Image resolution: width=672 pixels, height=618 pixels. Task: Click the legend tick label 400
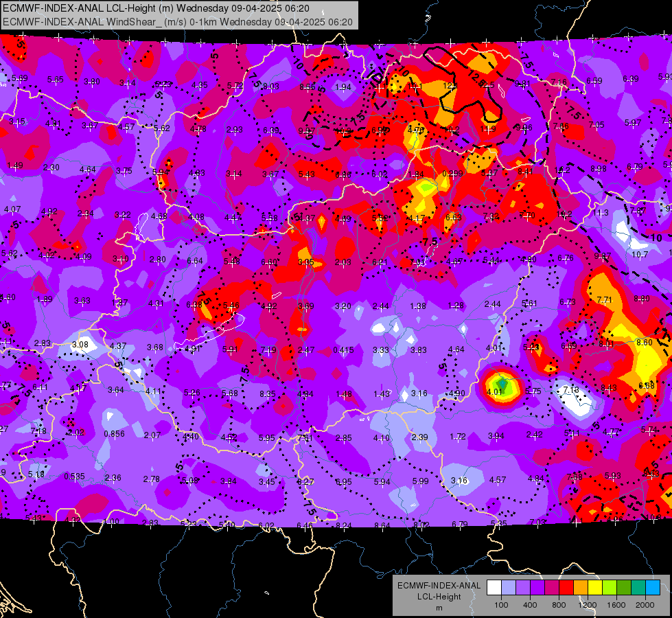coord(530,605)
